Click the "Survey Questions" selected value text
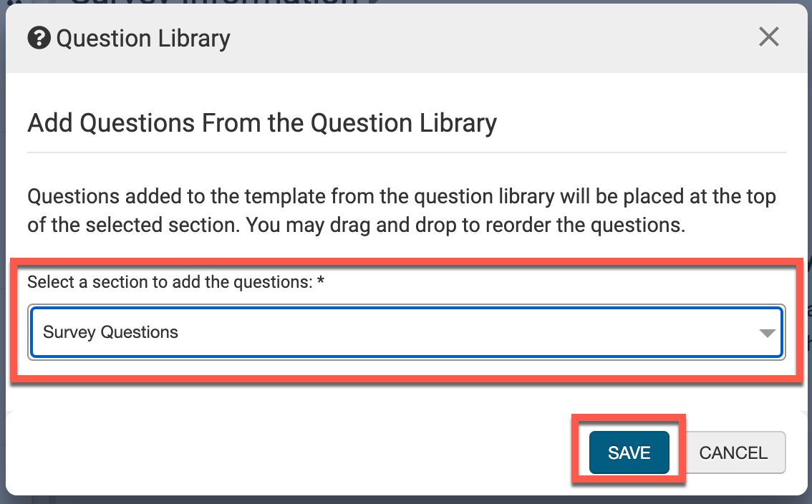 click(111, 332)
